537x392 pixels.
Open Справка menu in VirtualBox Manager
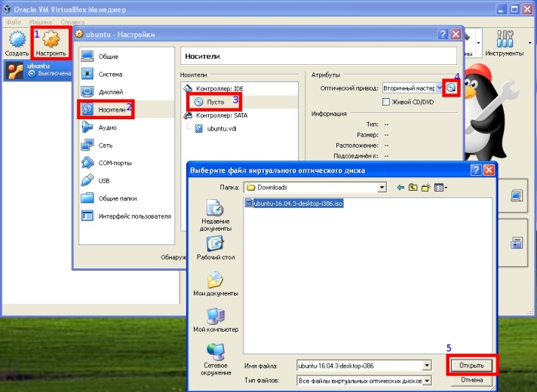coord(72,22)
